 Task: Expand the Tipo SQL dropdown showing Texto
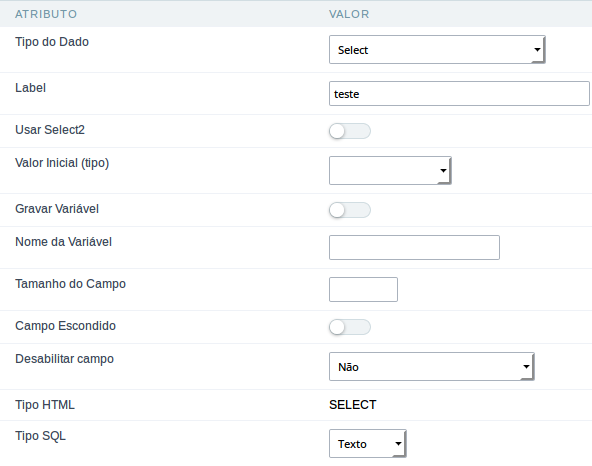[367, 443]
